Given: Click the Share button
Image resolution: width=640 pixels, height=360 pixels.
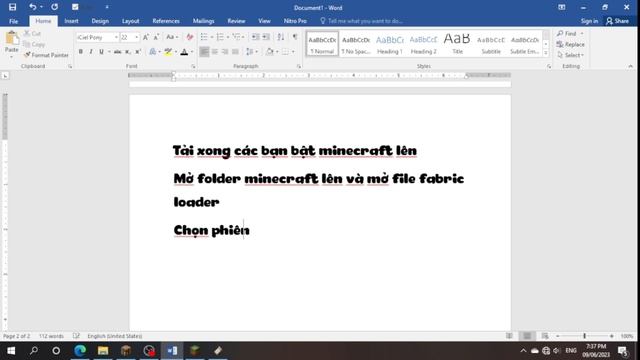Looking at the screenshot, I should click(x=618, y=21).
